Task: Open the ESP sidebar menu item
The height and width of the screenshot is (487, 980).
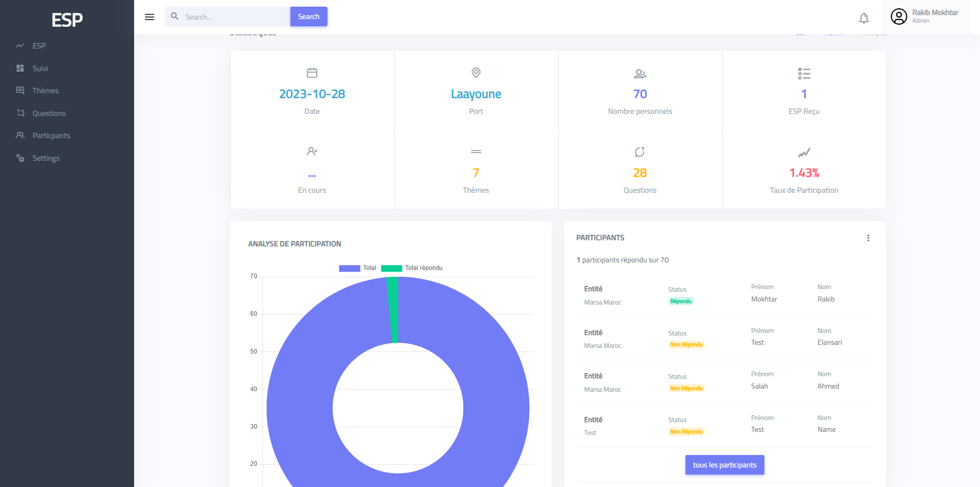Action: [39, 46]
